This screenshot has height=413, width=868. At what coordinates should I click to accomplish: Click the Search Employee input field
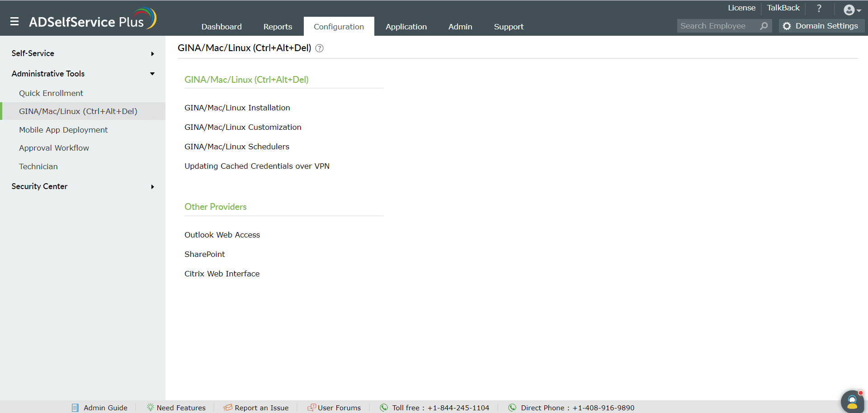pyautogui.click(x=717, y=26)
